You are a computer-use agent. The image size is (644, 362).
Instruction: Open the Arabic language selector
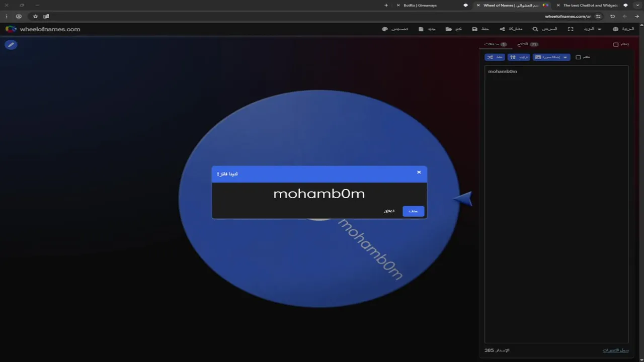623,29
